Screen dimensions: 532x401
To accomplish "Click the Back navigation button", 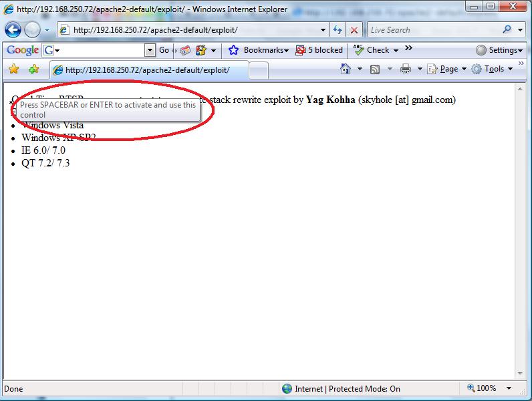I will click(x=13, y=30).
